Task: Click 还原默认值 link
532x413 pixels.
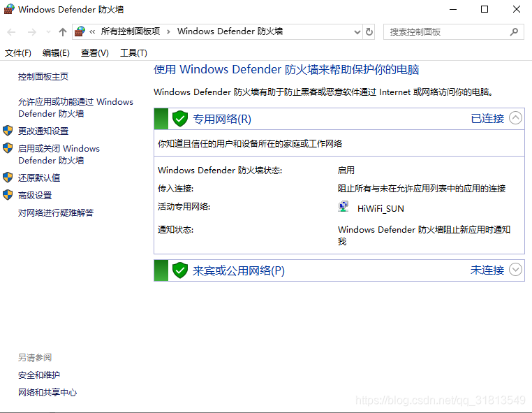Action: click(x=39, y=178)
